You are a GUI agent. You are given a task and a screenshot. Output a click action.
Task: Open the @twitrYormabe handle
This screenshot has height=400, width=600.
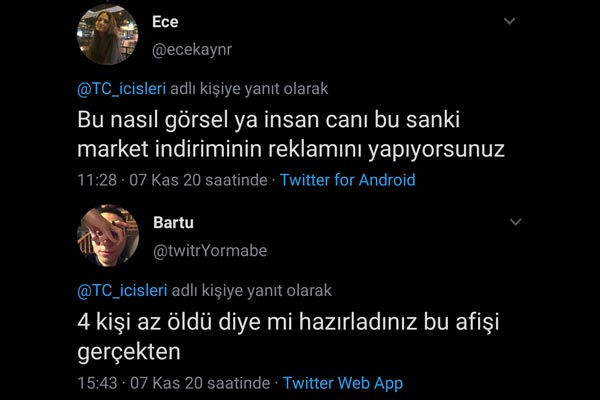tap(210, 251)
